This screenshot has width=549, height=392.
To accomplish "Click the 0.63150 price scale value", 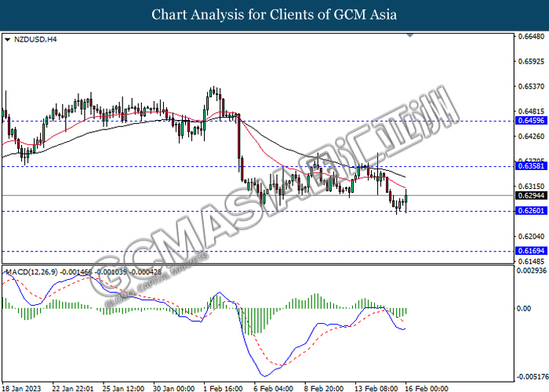I will 531,187.
